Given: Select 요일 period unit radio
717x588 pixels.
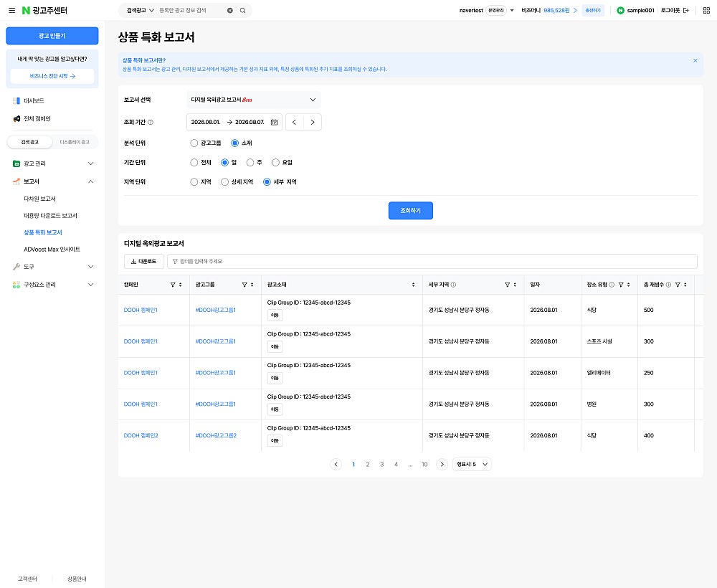Looking at the screenshot, I should pos(275,162).
